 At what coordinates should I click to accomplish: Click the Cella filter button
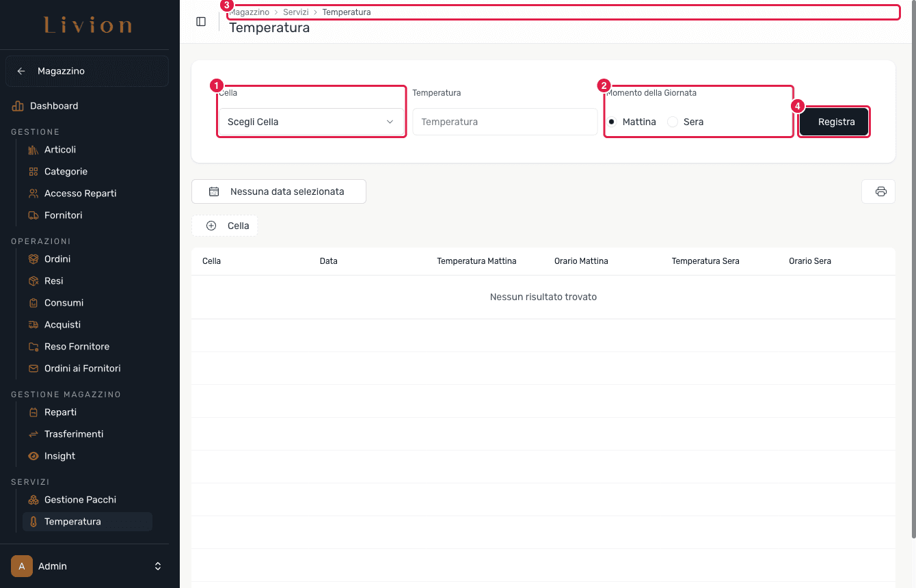(x=224, y=226)
